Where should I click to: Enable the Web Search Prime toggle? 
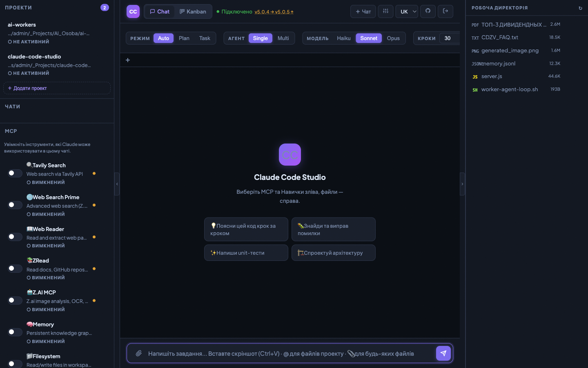tap(15, 205)
